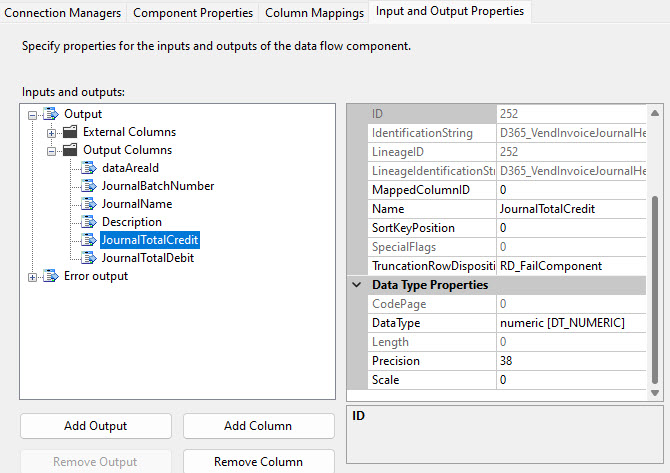Click the Add Column button
This screenshot has width=670, height=473.
[x=258, y=426]
